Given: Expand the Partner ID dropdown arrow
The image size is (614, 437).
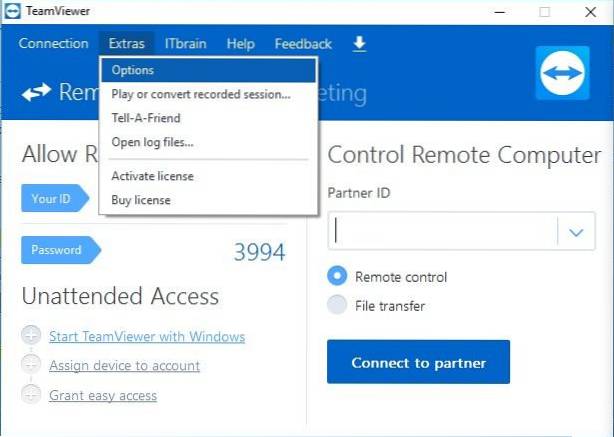Looking at the screenshot, I should (575, 232).
